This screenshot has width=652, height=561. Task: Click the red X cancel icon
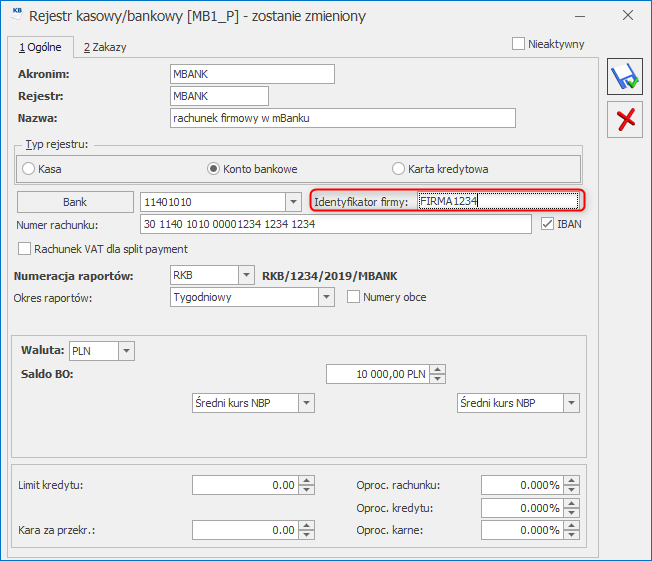pos(625,120)
